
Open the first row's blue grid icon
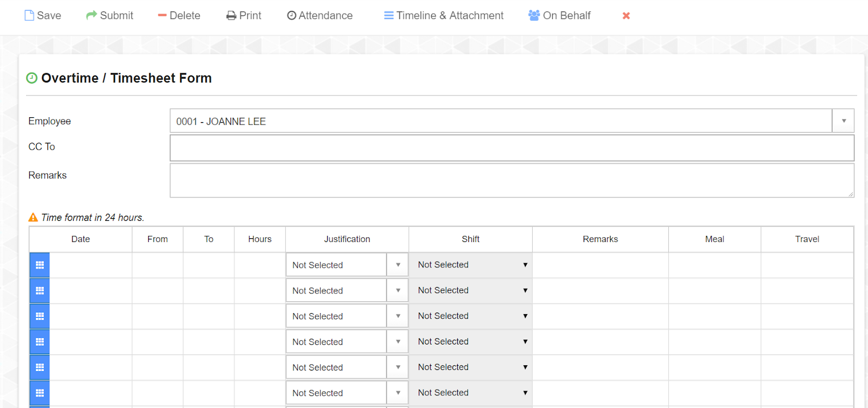(40, 265)
